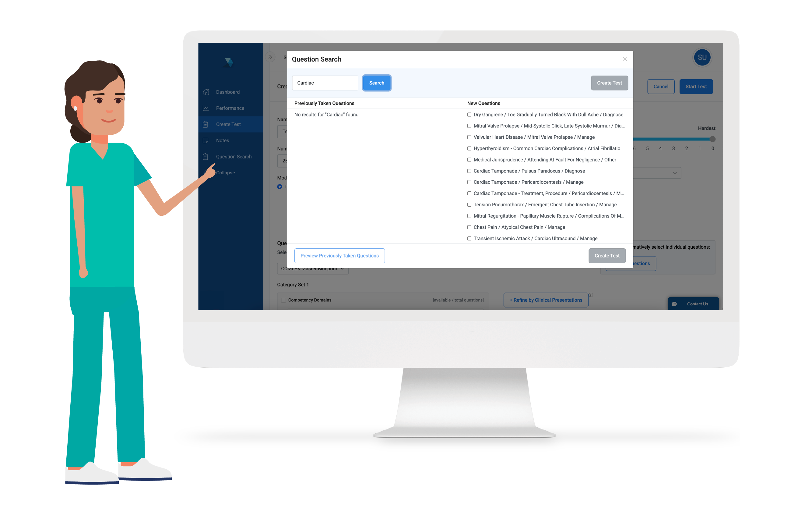The height and width of the screenshot is (508, 812).
Task: Drag the Hardest difficulty slider
Action: tap(713, 139)
